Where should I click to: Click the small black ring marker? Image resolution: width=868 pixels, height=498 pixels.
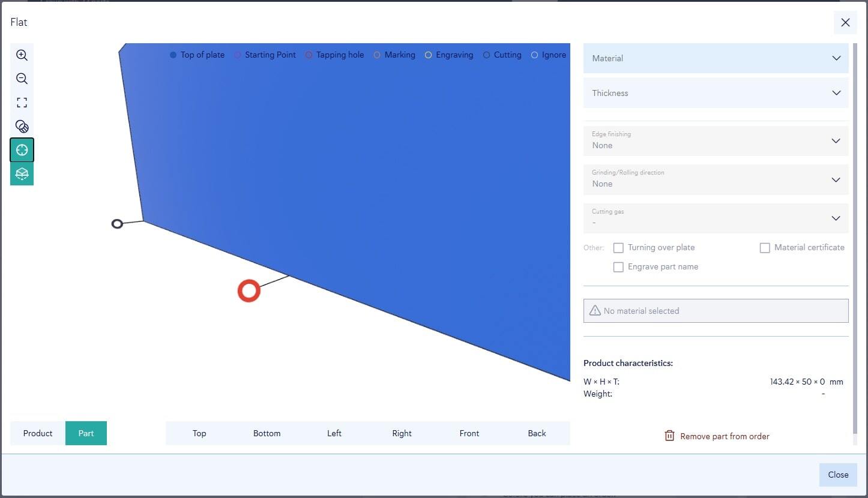(117, 224)
